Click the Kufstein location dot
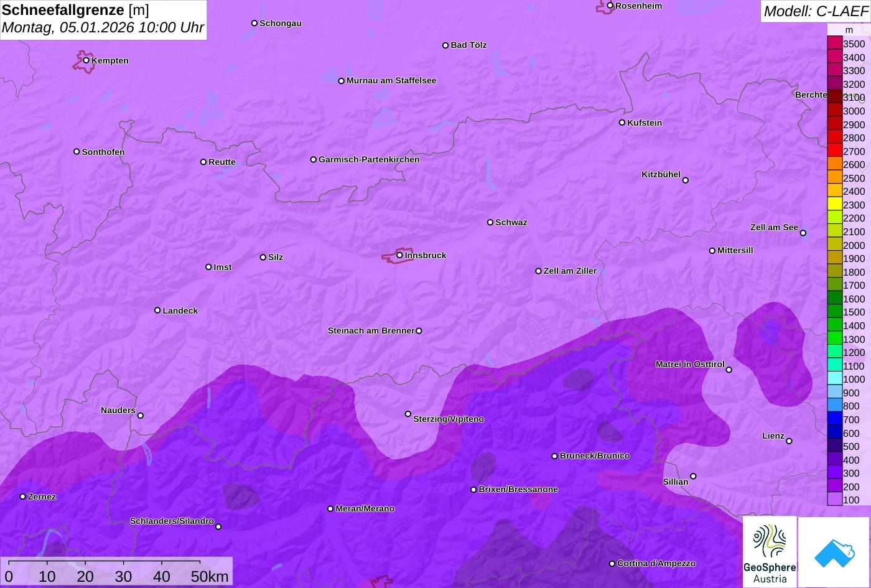Viewport: 871px width, 588px height. (x=622, y=123)
